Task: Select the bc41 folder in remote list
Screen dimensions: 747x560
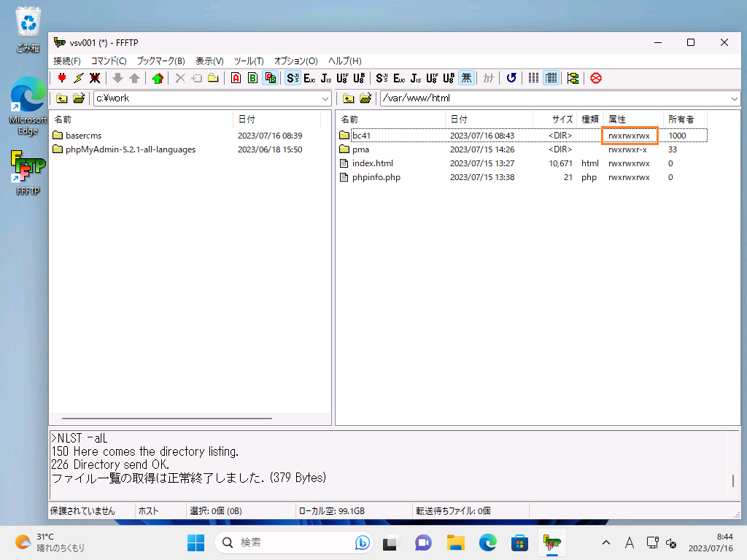Action: [361, 136]
